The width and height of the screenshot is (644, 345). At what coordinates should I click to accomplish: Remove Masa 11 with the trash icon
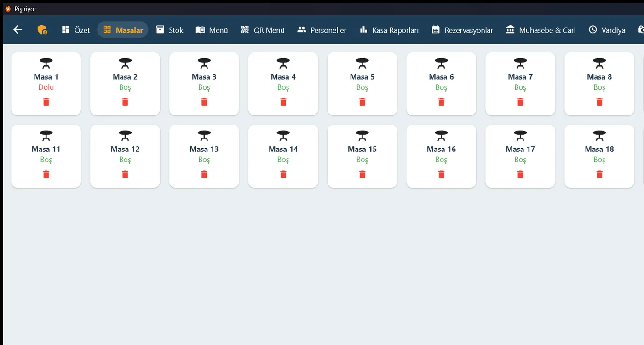(x=46, y=174)
